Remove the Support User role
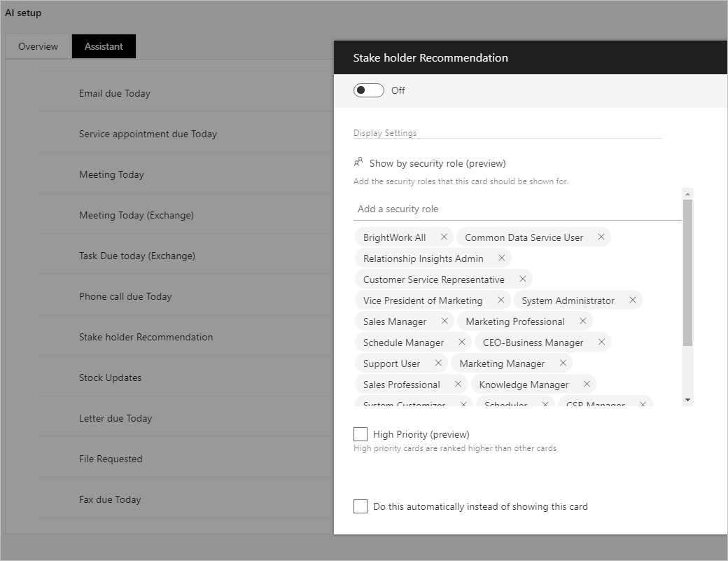 (x=437, y=363)
